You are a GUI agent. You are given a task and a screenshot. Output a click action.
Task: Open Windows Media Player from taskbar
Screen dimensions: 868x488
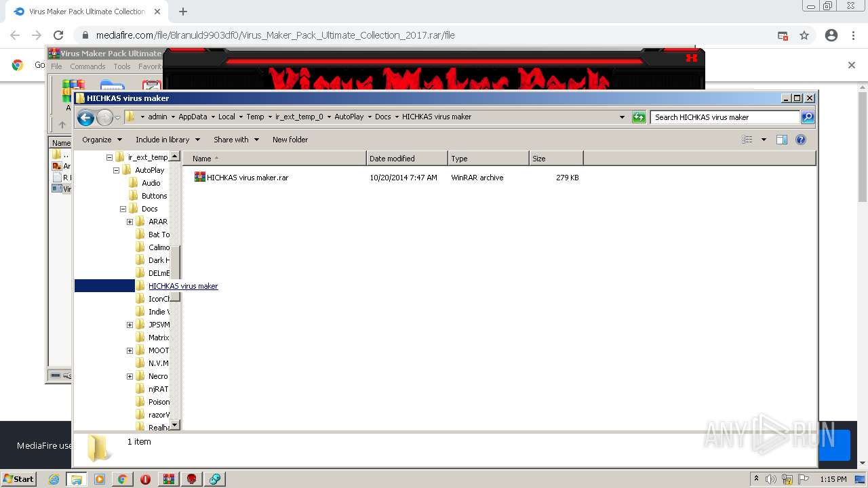pyautogui.click(x=100, y=479)
